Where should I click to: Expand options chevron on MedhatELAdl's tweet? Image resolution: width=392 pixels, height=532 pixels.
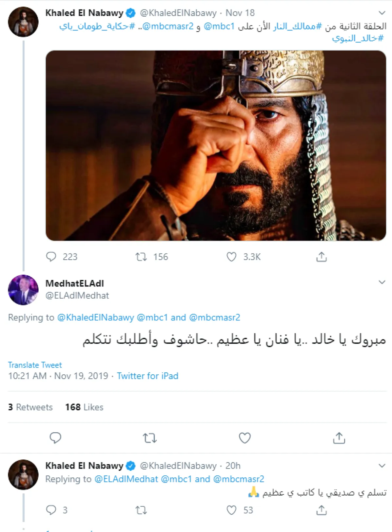coord(382,282)
